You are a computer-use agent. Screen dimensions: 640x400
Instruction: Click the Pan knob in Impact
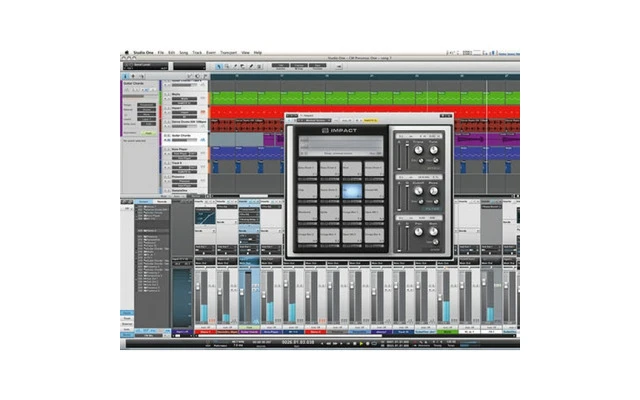click(418, 232)
